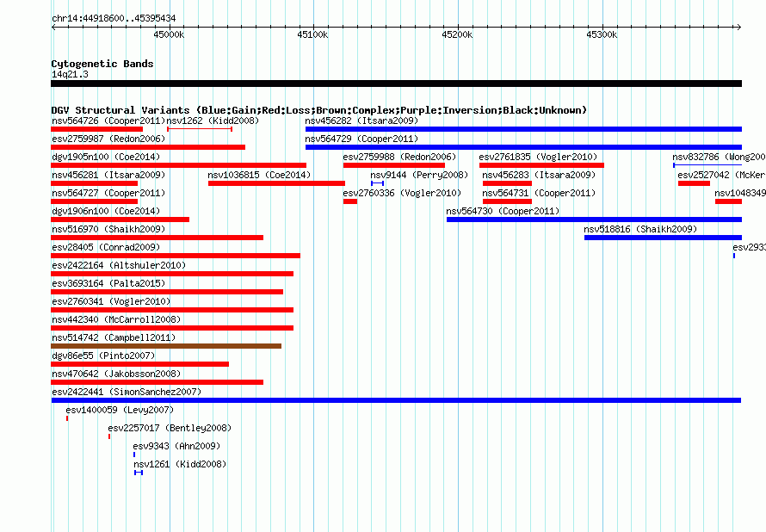Click the red bar under nsv1036815
This screenshot has height=532, width=766.
(276, 183)
